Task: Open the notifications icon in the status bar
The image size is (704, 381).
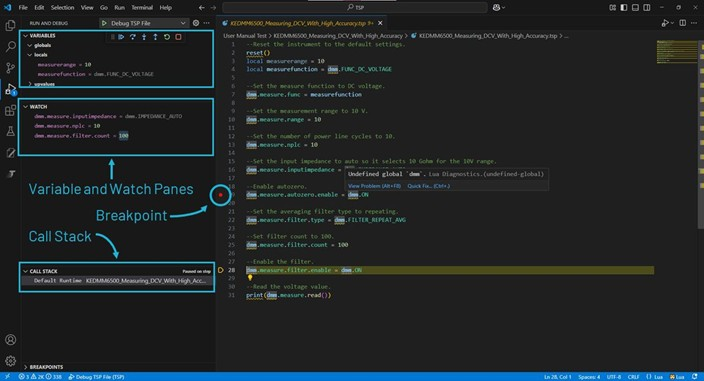Action: coord(695,377)
